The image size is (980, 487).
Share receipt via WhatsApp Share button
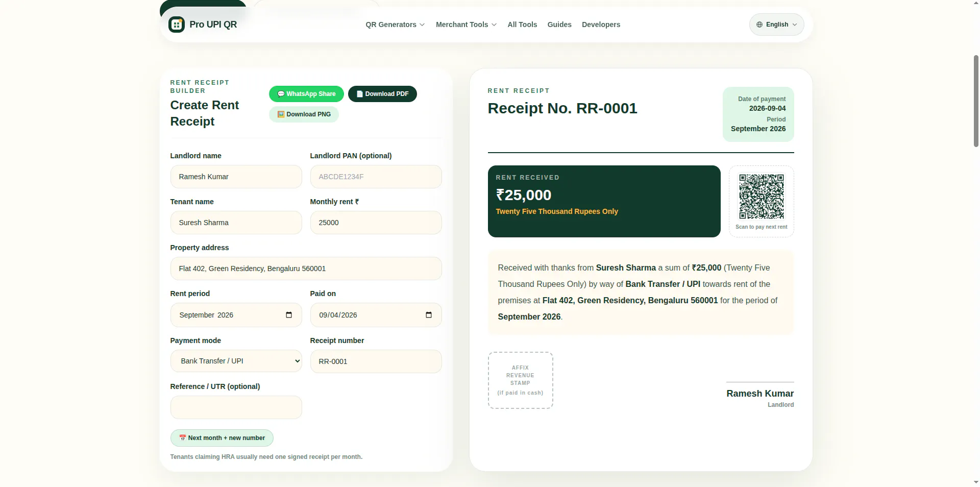click(x=306, y=94)
